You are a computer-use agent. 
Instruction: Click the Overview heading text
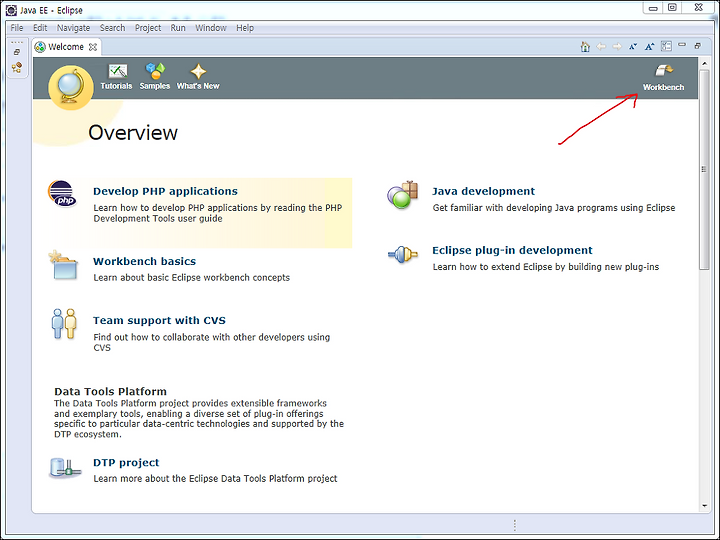click(x=133, y=133)
